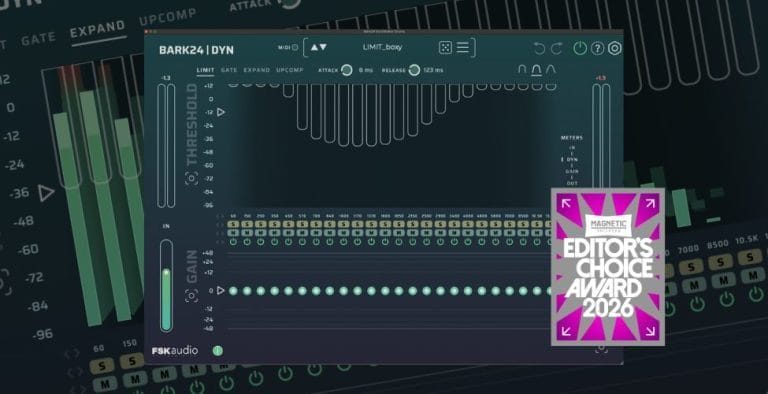The image size is (768, 394).
Task: Click the IN level slider
Action: [x=167, y=285]
